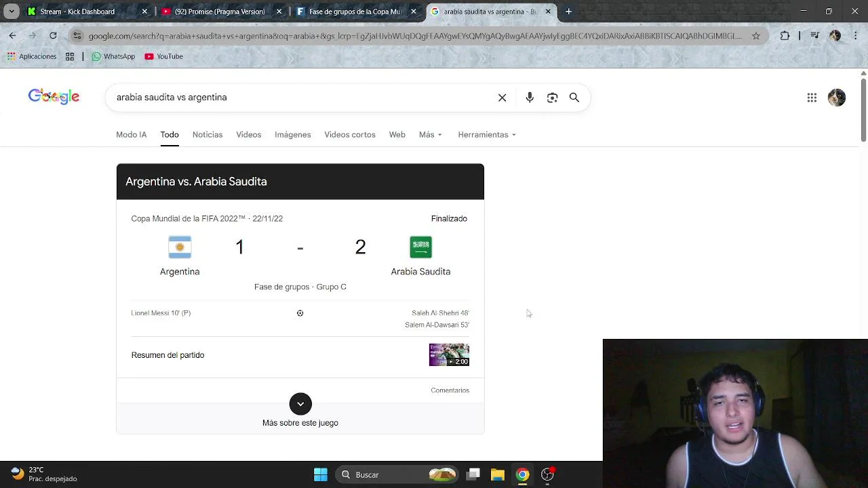Open Chrome media controls icon

click(x=815, y=36)
